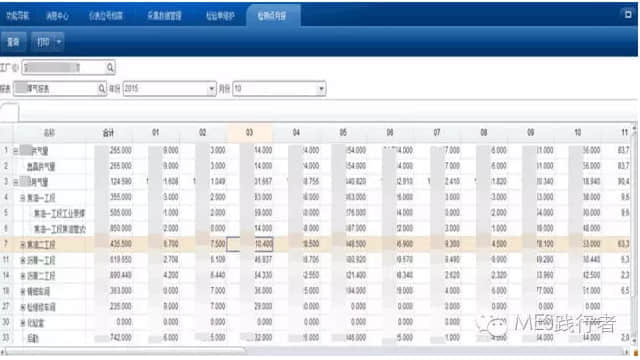Click the highlighted 03 column header
Viewport: 640px width, 360px height.
[x=249, y=133]
